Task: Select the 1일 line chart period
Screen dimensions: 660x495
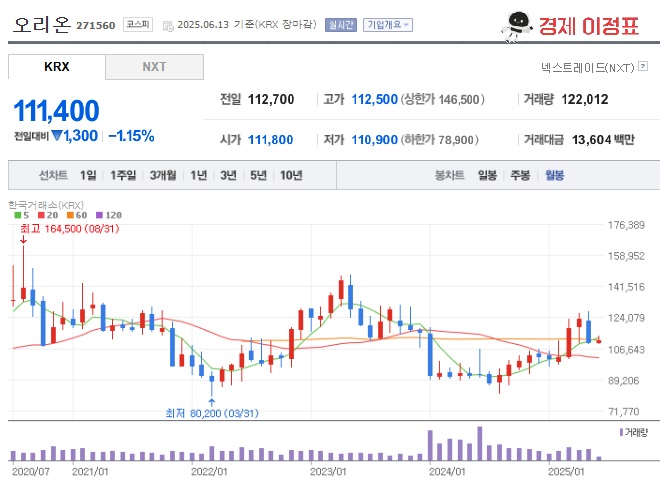Action: (88, 175)
